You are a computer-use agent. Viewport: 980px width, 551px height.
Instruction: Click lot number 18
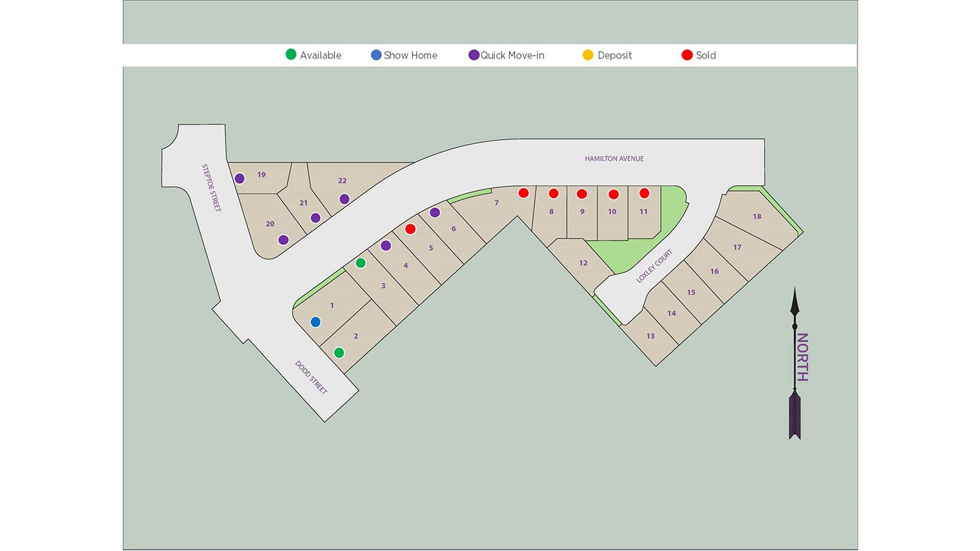pos(757,217)
